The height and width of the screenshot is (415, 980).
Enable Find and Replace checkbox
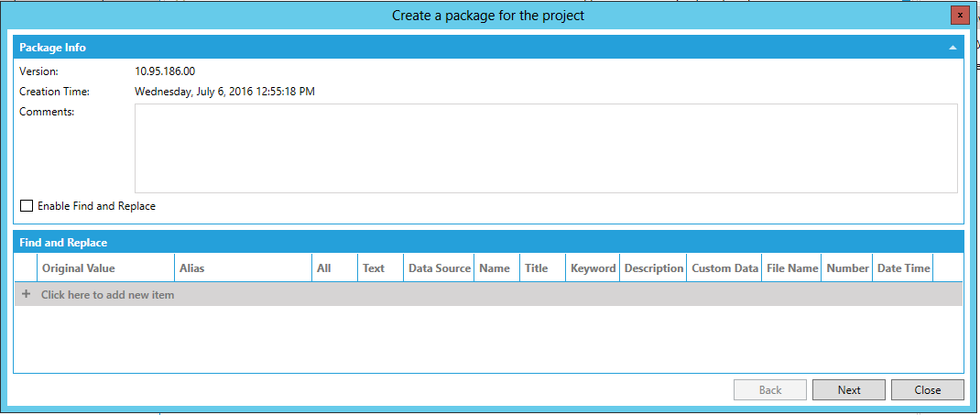27,206
